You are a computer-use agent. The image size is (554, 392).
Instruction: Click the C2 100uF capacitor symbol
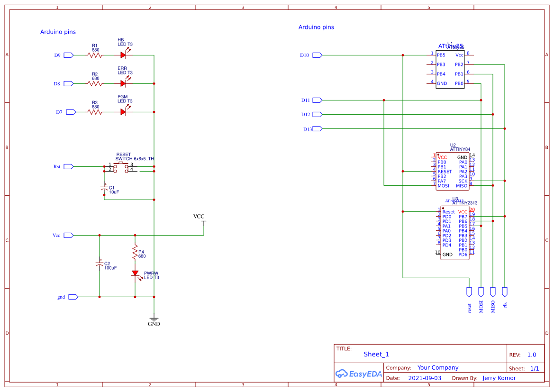(x=100, y=264)
